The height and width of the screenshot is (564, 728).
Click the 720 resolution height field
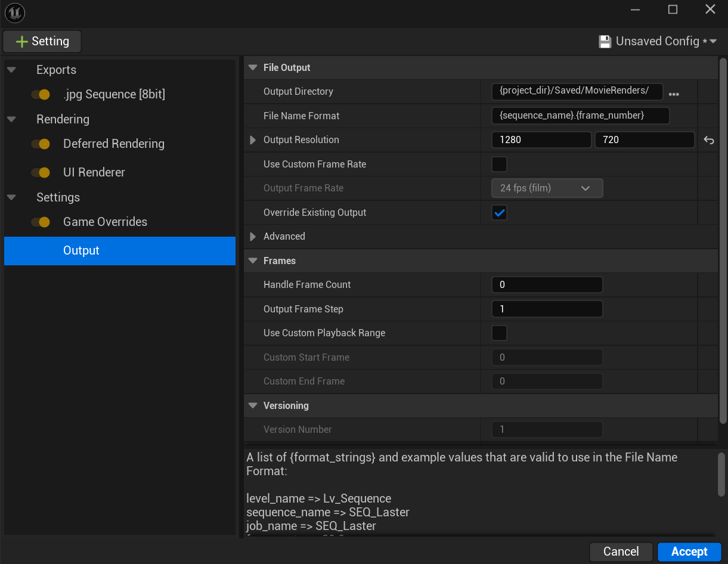(x=645, y=140)
